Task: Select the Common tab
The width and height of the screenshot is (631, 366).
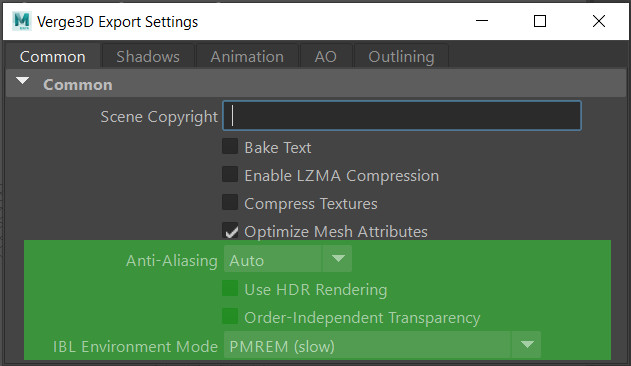Action: click(52, 56)
